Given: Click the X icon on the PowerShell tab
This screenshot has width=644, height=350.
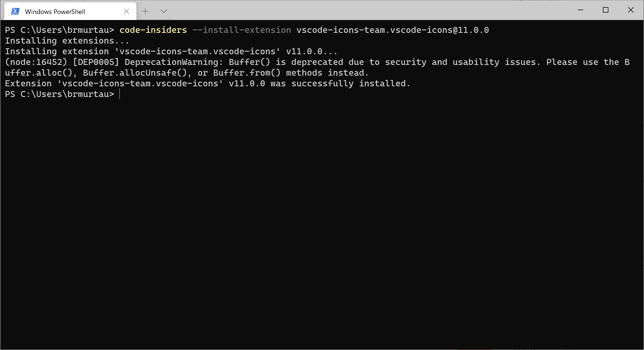Looking at the screenshot, I should (126, 11).
